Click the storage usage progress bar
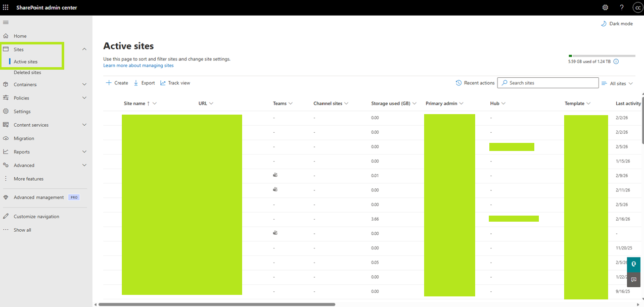The width and height of the screenshot is (644, 307). [602, 56]
